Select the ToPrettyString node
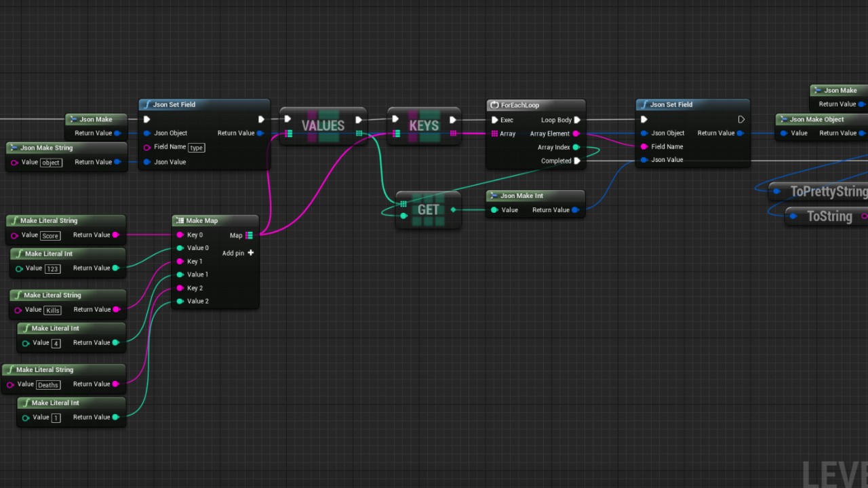 tap(827, 192)
